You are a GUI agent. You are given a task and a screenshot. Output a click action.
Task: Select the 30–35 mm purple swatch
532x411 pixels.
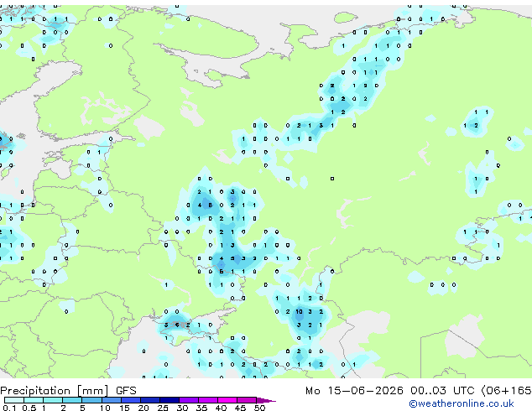pyautogui.click(x=189, y=400)
